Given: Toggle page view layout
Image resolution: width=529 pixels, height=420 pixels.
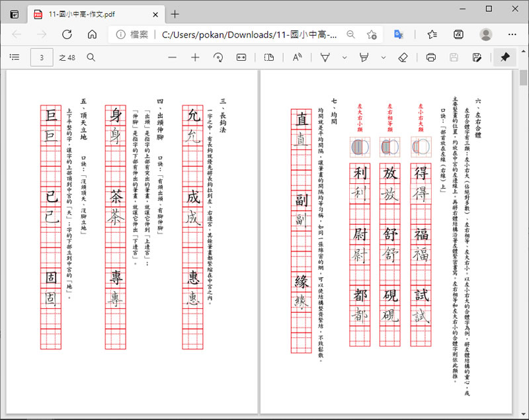Looking at the screenshot, I should point(269,58).
